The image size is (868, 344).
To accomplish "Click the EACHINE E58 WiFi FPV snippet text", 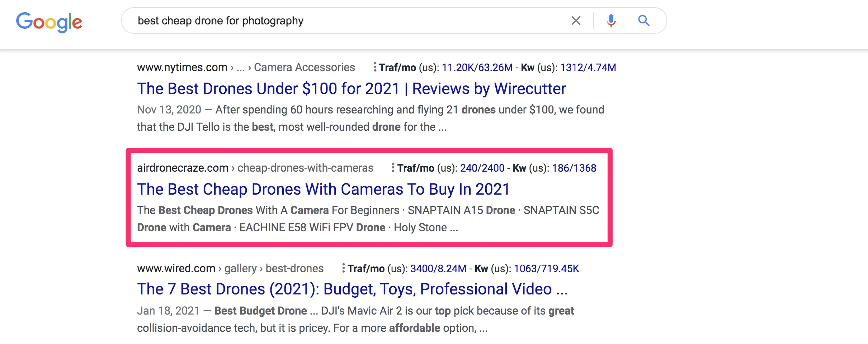I will click(296, 227).
